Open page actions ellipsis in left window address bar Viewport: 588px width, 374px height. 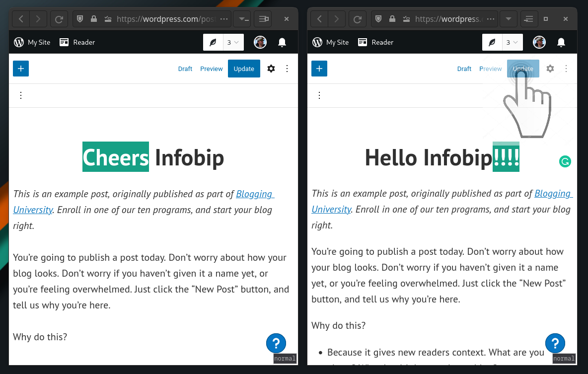point(224,19)
